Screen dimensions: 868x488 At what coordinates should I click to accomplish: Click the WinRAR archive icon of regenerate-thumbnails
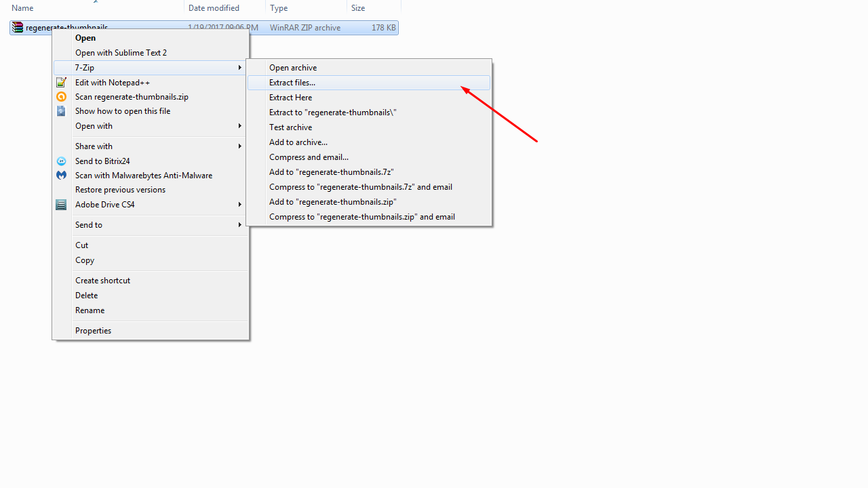[18, 28]
